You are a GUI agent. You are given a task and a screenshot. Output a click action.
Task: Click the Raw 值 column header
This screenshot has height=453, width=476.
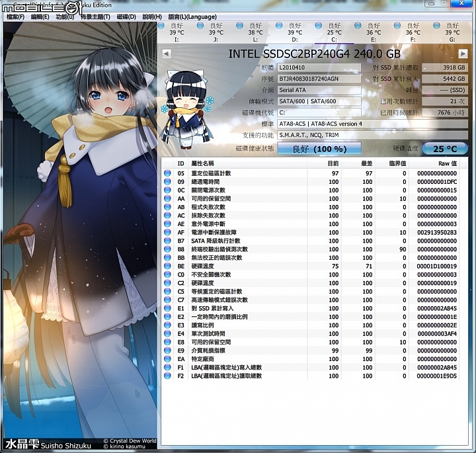click(x=434, y=163)
